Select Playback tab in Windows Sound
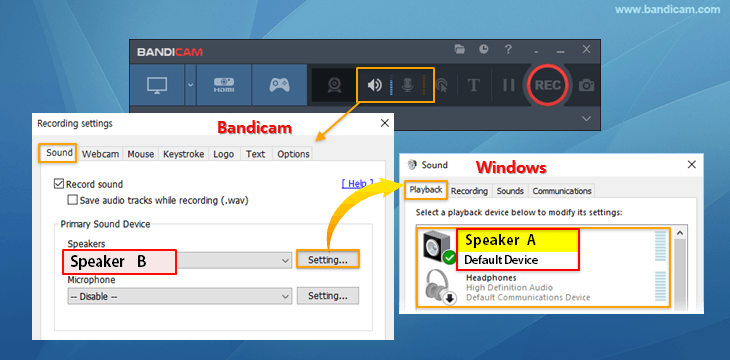Viewport: 730px width, 360px height. (426, 190)
